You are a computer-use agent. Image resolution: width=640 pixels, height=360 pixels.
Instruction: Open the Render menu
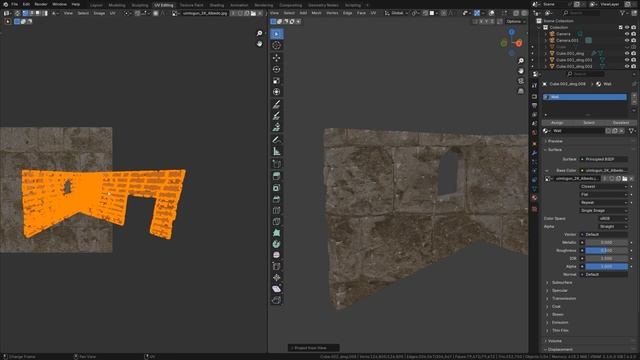click(x=41, y=4)
